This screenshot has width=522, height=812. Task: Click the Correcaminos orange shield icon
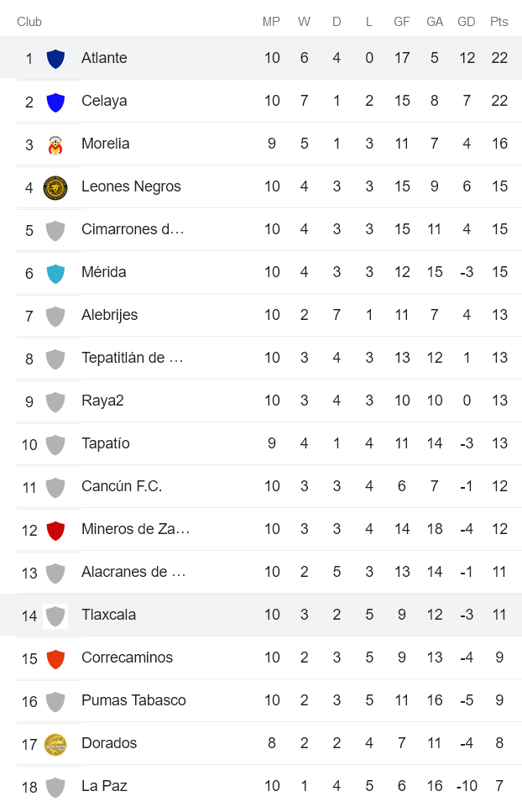(55, 658)
